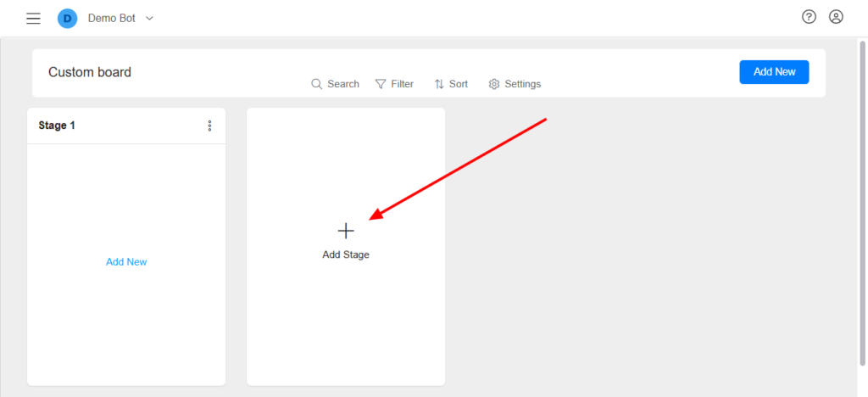868x397 pixels.
Task: Open the hamburger navigation menu
Action: (x=33, y=18)
